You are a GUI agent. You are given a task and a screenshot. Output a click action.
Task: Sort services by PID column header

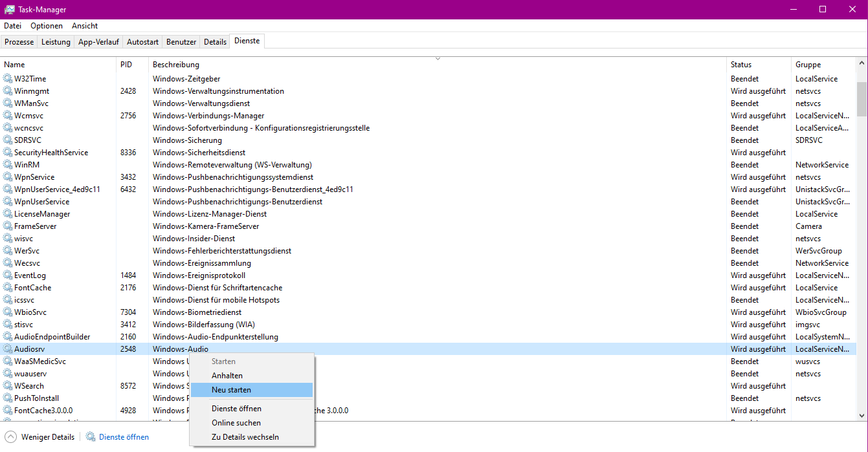click(x=133, y=65)
